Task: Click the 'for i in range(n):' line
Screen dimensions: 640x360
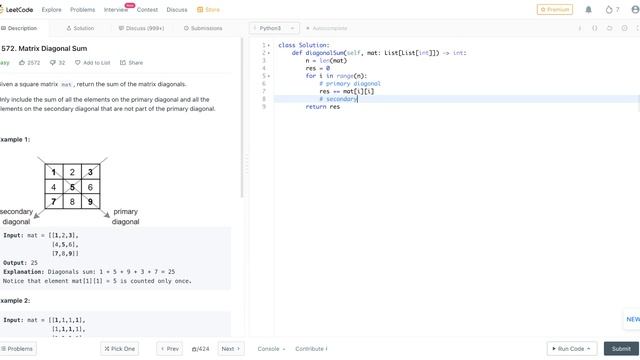Action: coord(336,76)
